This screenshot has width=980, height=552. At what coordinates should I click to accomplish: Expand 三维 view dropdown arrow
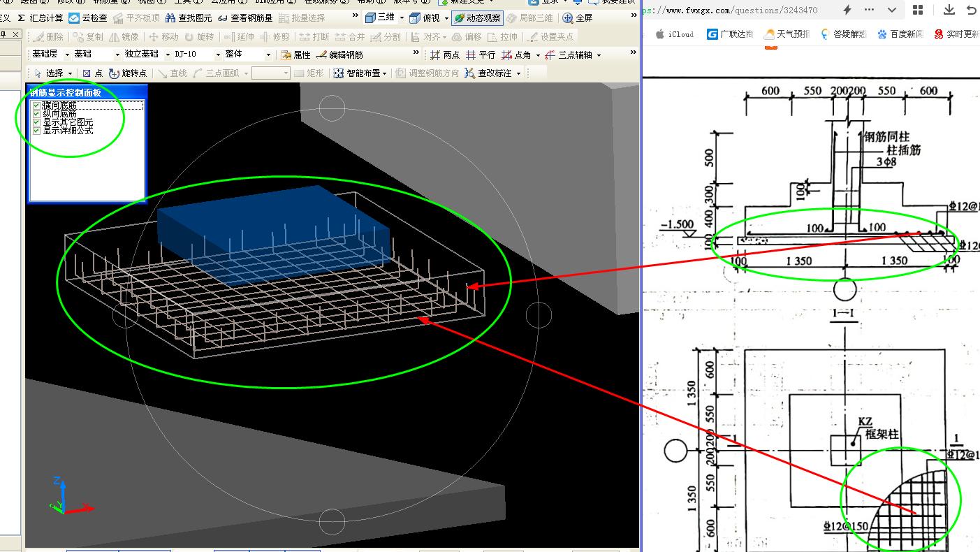(402, 18)
